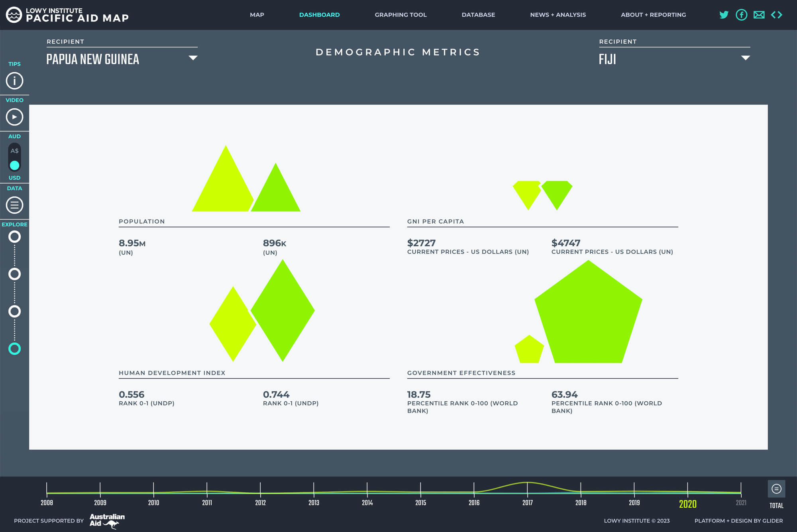Click the Lowy Institute © 2023 link
The width and height of the screenshot is (797, 532).
pos(636,520)
